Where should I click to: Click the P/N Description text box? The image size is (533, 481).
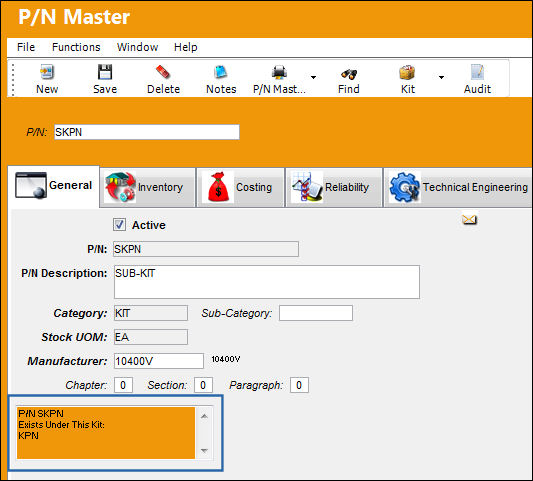coord(267,282)
